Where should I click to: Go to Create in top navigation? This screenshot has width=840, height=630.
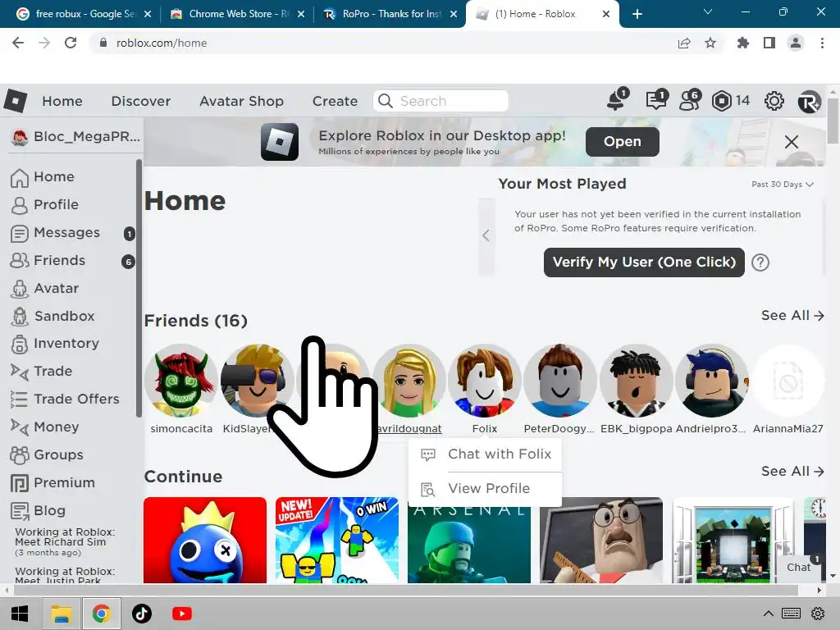[335, 101]
